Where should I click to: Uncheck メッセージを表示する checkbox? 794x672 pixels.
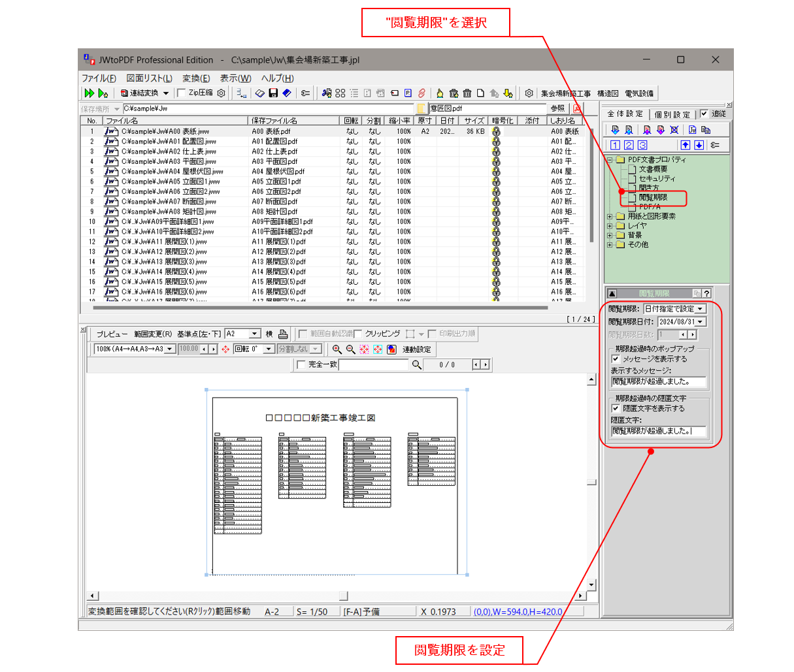tap(616, 359)
